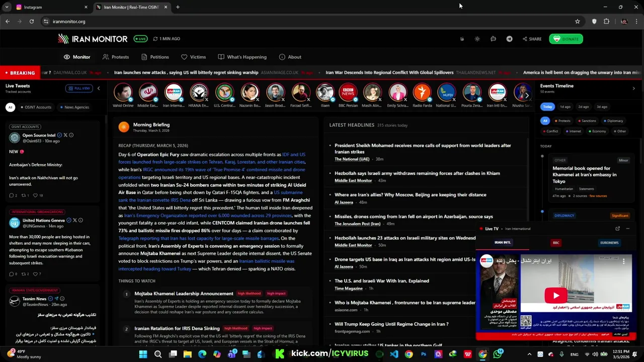Switch to the Instagram browser tab

[50, 7]
